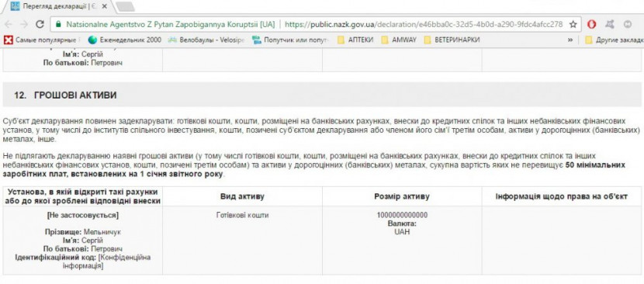Click the green padlock security icon

point(58,24)
